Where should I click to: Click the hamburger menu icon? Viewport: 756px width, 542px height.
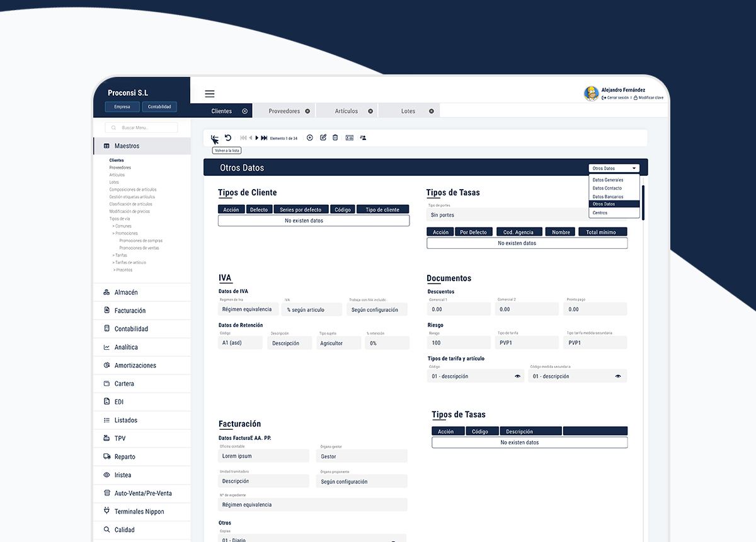tap(210, 94)
